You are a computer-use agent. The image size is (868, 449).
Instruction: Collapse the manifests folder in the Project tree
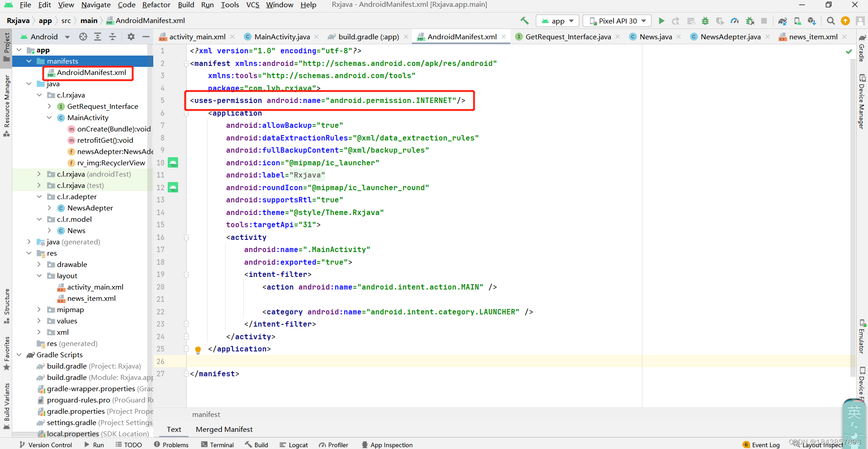click(x=29, y=61)
